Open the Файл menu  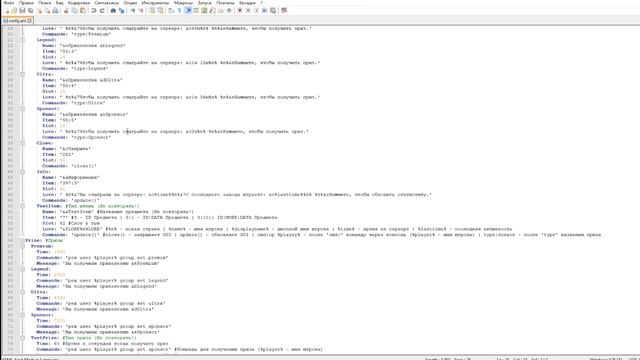pyautogui.click(x=9, y=3)
